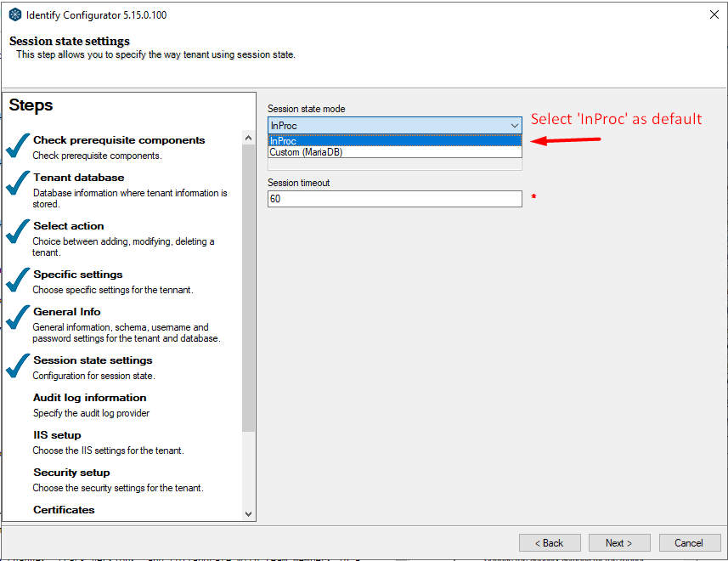Click checkmark beside Specific settings
Image resolution: width=728 pixels, height=561 pixels.
(18, 280)
